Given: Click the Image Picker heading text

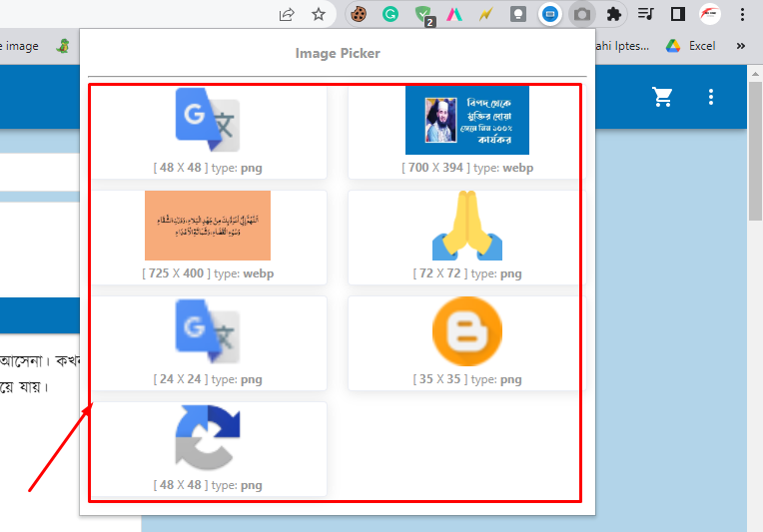Looking at the screenshot, I should (x=338, y=53).
